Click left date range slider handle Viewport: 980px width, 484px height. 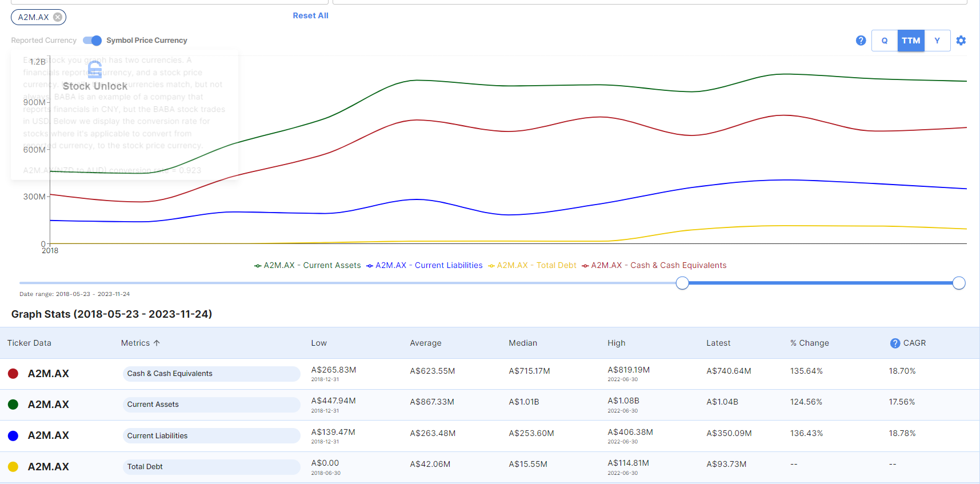point(682,283)
